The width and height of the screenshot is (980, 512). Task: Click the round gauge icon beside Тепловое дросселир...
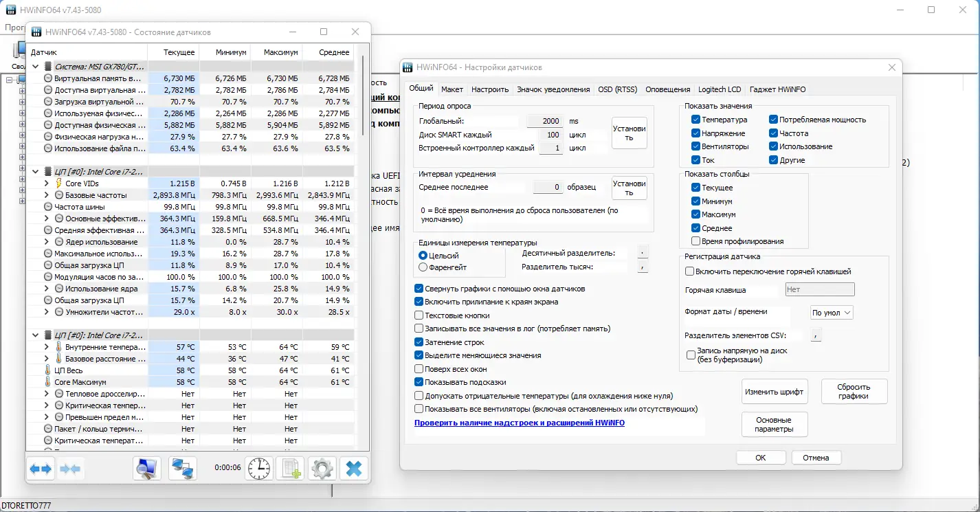[59, 394]
